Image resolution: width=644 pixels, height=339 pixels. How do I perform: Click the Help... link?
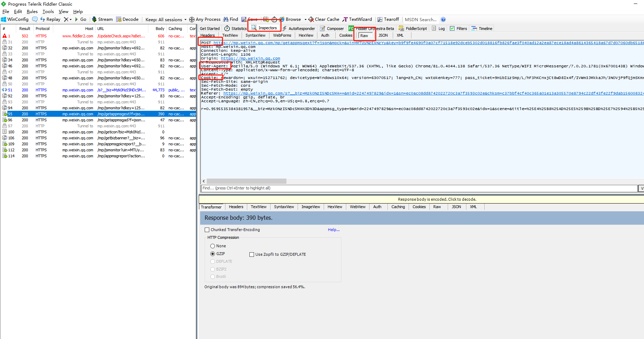[x=334, y=230]
